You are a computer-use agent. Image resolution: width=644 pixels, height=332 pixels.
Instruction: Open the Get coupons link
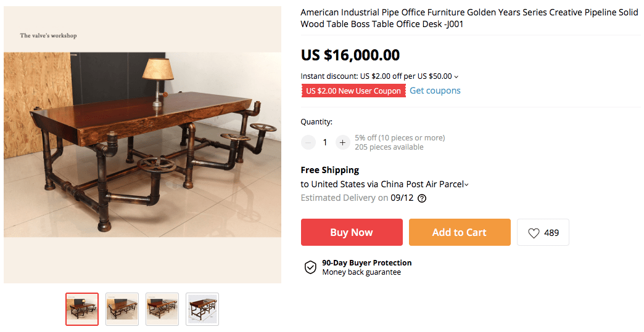click(x=435, y=91)
